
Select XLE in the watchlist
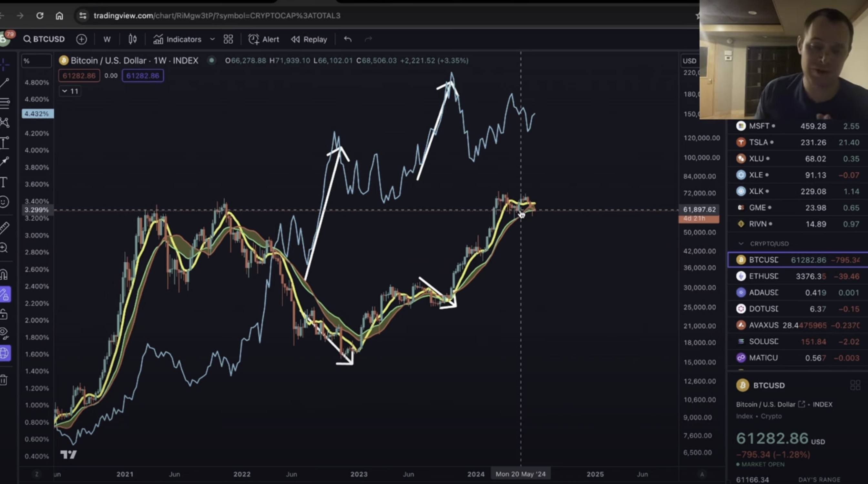(798, 175)
